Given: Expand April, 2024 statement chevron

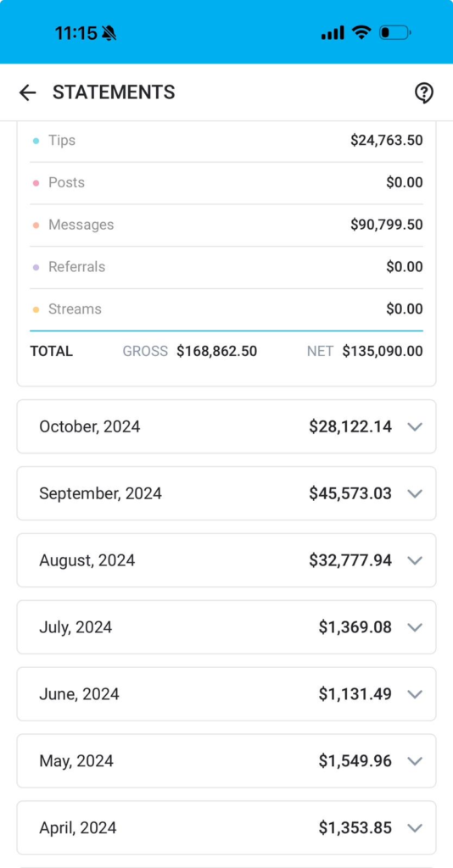Looking at the screenshot, I should [x=415, y=828].
